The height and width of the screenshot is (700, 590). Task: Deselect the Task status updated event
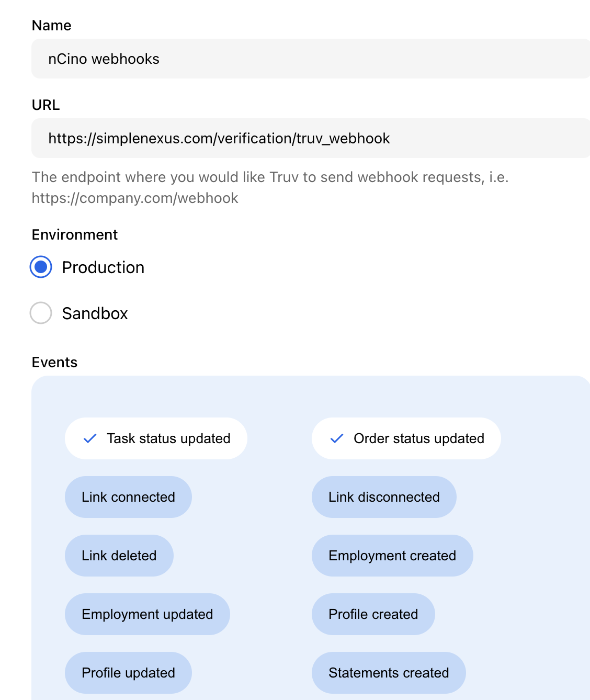point(156,438)
